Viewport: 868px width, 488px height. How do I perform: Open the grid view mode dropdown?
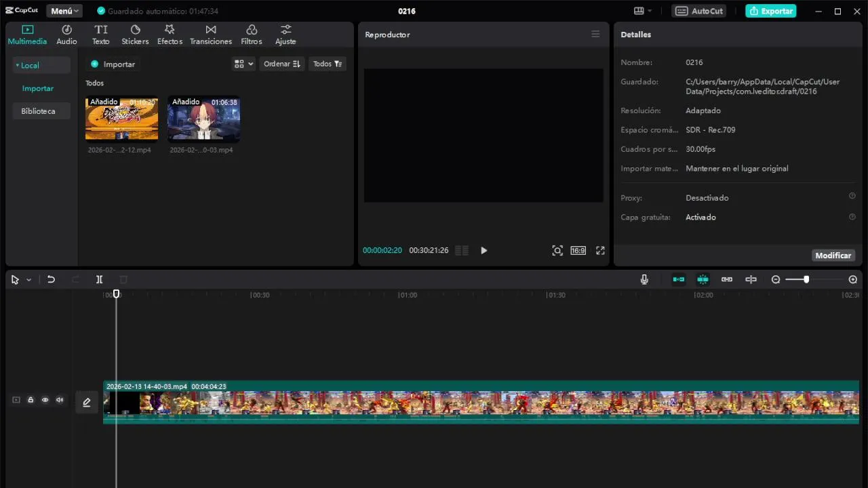tap(243, 64)
